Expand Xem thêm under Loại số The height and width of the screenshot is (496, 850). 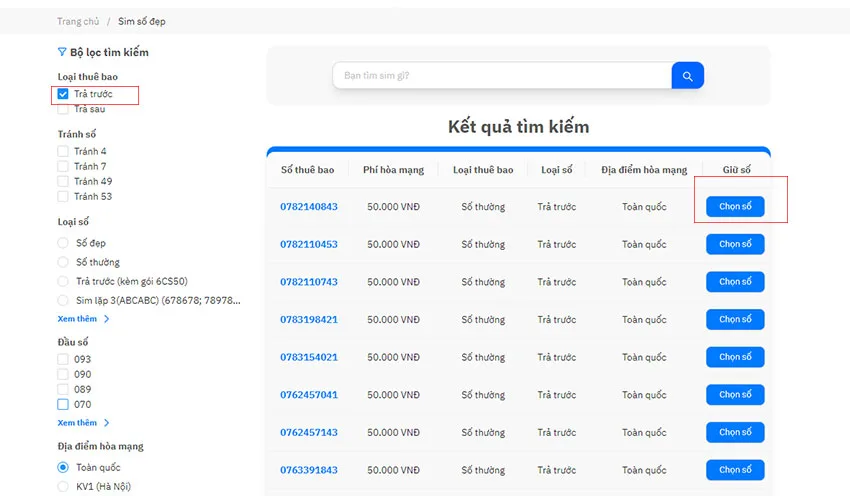pos(78,319)
